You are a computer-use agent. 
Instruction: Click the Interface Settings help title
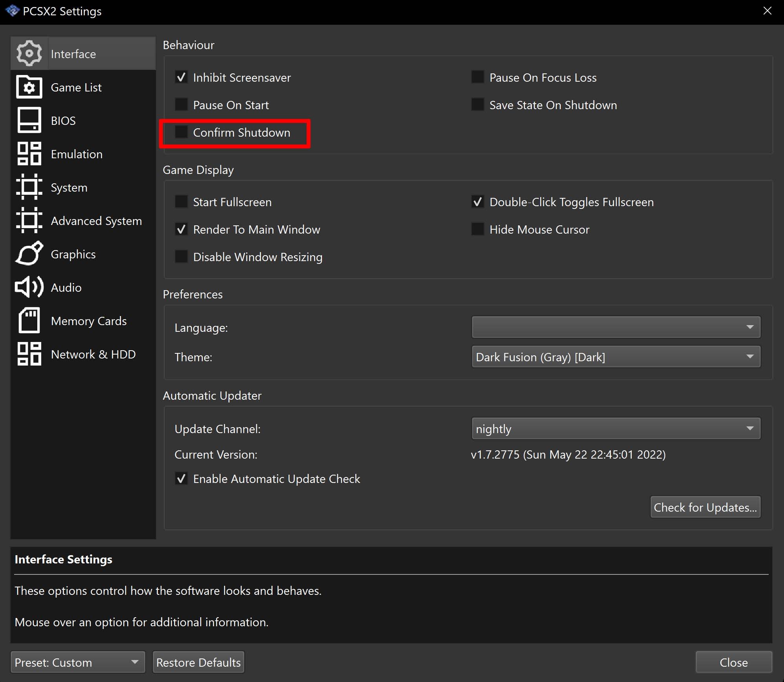64,559
